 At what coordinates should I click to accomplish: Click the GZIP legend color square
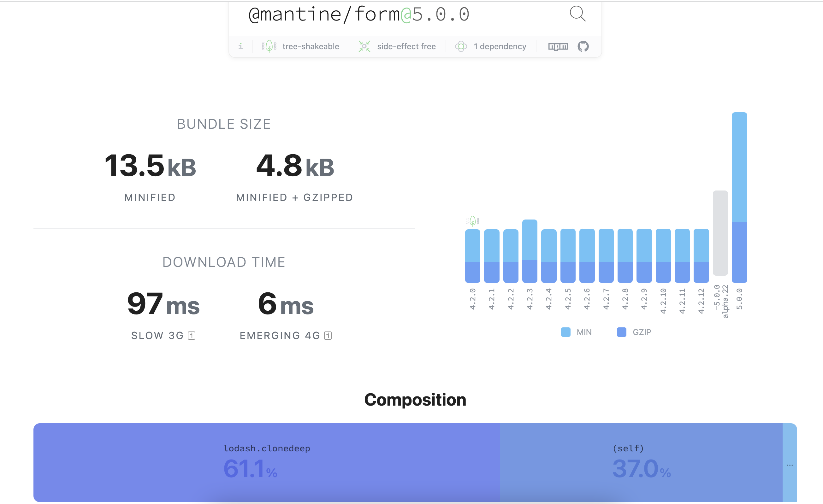point(621,332)
